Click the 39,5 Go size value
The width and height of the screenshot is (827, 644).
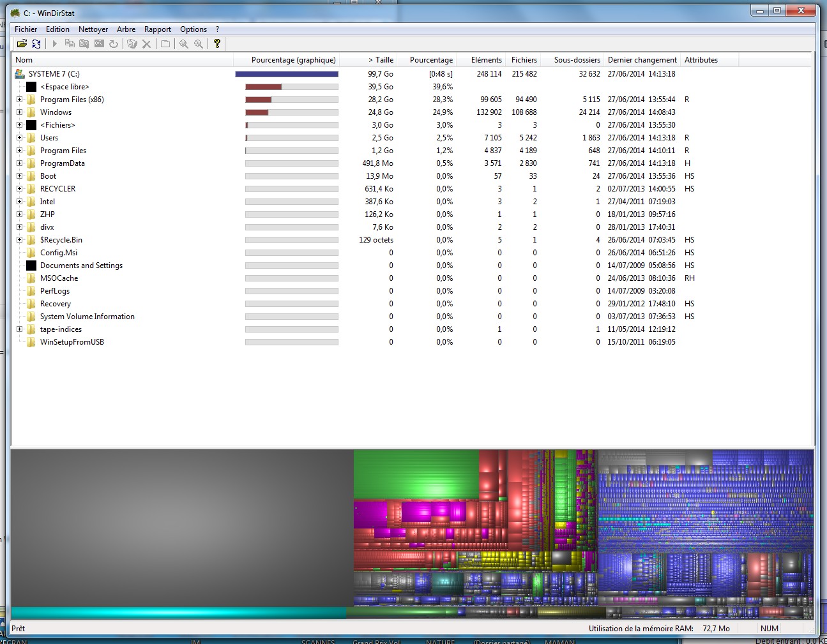(x=380, y=87)
